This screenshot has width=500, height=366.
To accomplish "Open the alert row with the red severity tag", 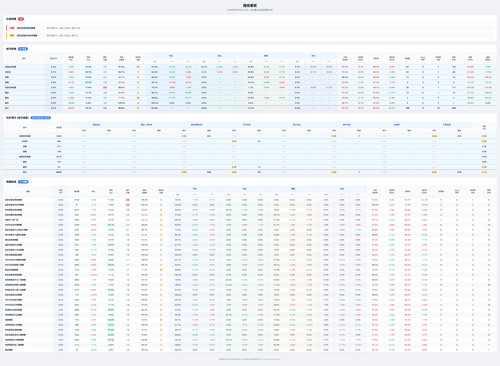I will point(250,28).
